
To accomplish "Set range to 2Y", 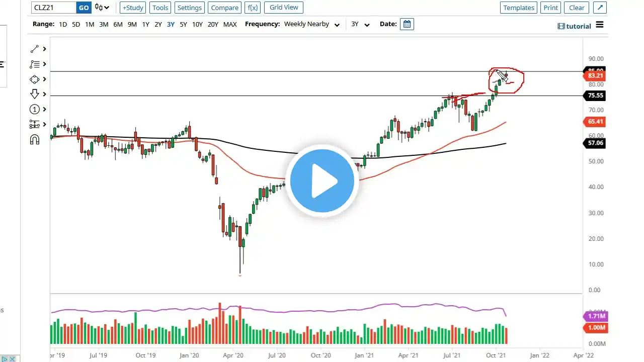I will pos(158,24).
